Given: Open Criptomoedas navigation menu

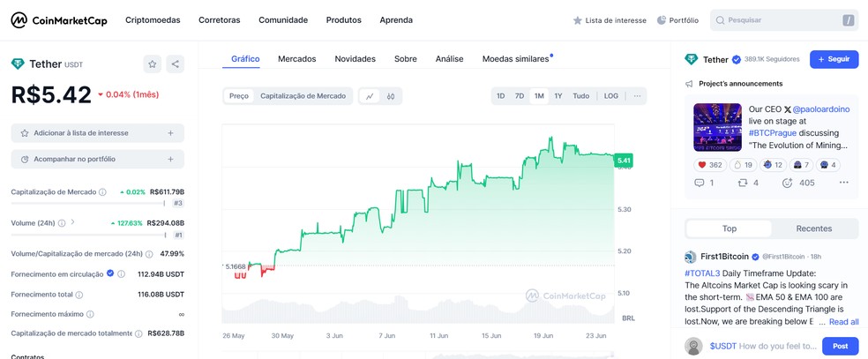Looking at the screenshot, I should [x=153, y=20].
